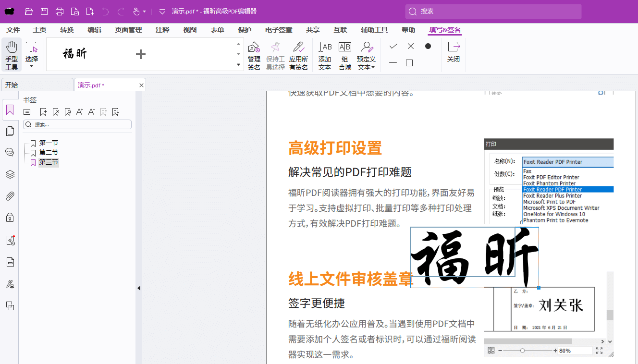
Task: Click fullscreen icon in embedded zoom bar
Action: coord(599,351)
